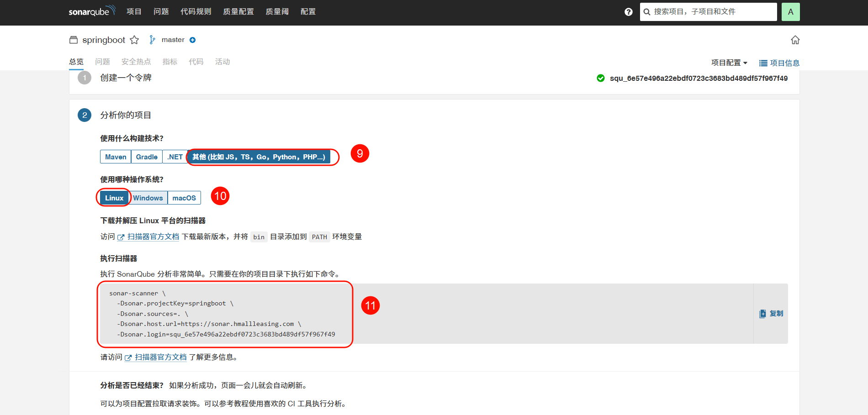Expand step 1 创建一个令牌

click(x=126, y=78)
